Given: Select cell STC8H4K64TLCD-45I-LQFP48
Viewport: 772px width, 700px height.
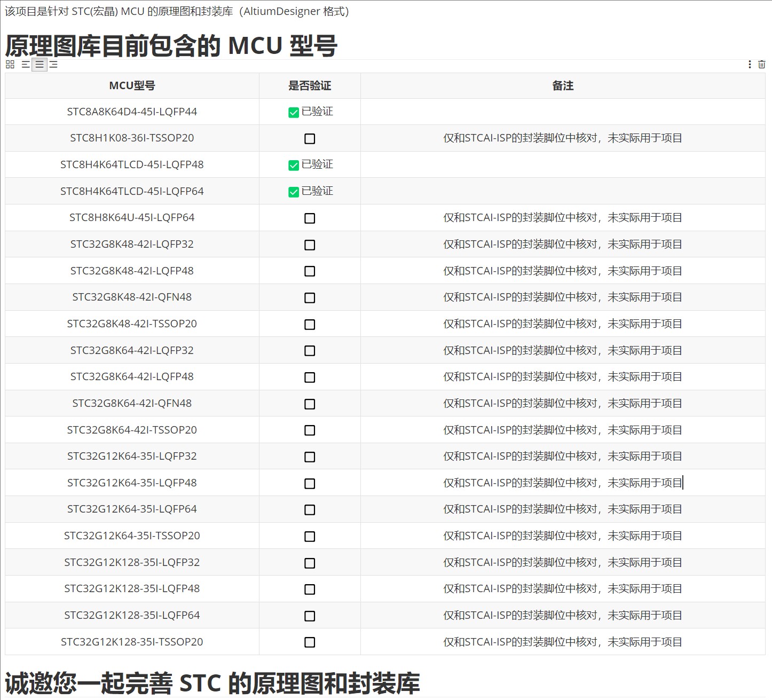Looking at the screenshot, I should point(132,164).
